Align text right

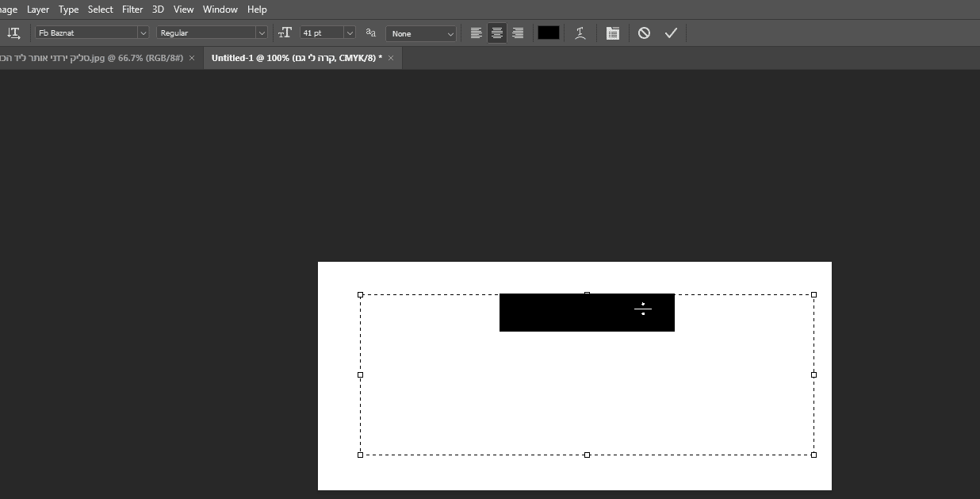(x=518, y=33)
